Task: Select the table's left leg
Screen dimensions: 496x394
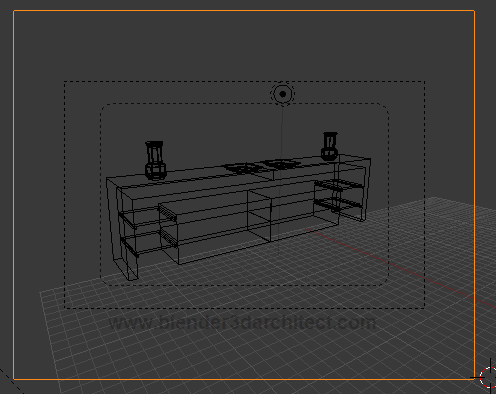Action: 122,229
